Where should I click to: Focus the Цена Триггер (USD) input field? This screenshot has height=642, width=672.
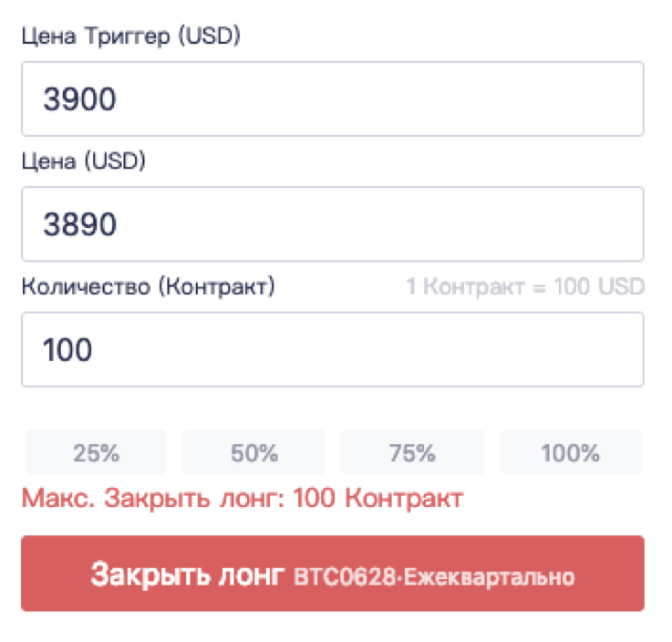[333, 99]
